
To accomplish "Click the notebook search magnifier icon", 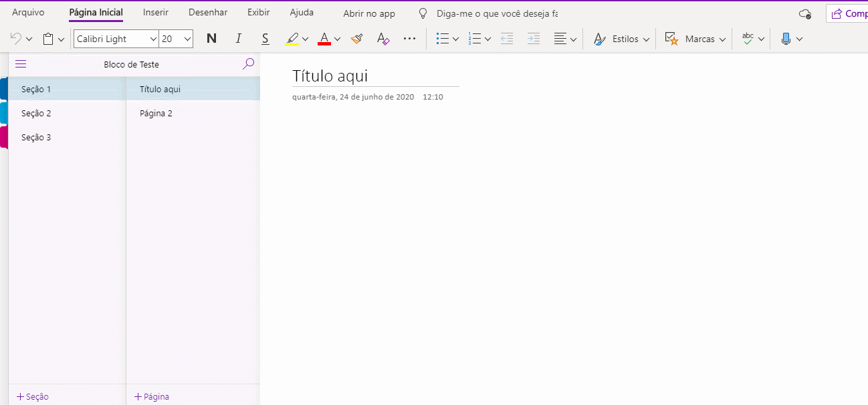I will coord(248,64).
